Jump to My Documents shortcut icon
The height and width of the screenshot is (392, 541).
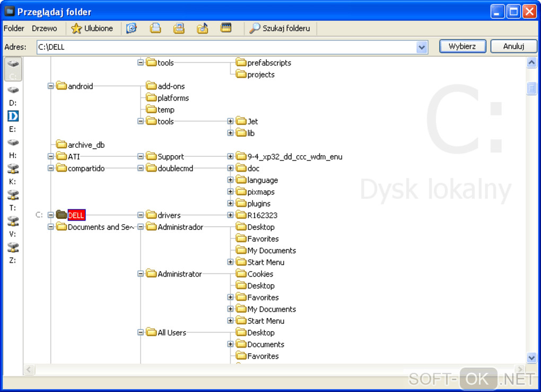coord(155,28)
